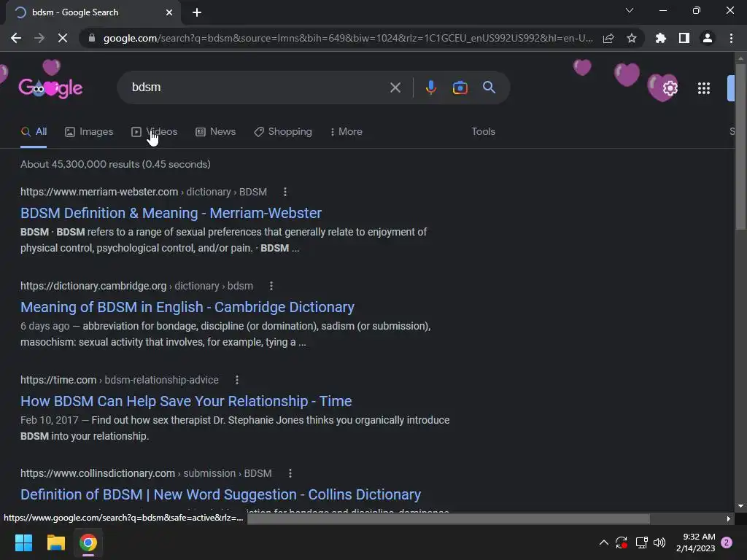Show hidden system tray icons
The height and width of the screenshot is (560, 747).
[x=603, y=542]
